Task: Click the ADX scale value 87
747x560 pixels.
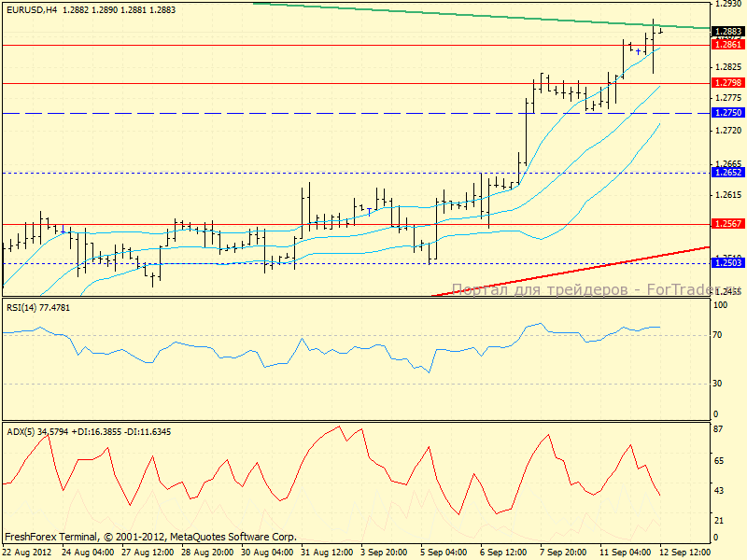Action: (719, 428)
